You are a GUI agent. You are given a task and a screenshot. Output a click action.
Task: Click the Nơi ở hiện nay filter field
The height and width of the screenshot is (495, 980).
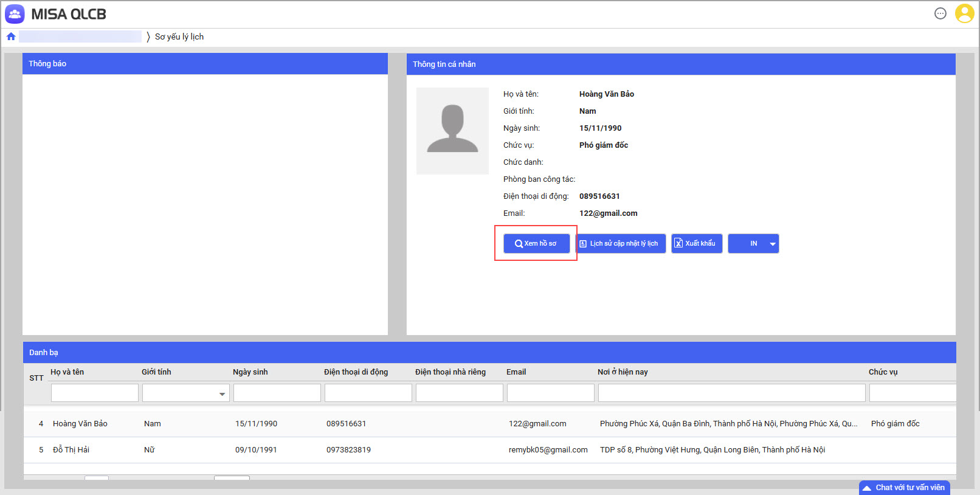731,393
